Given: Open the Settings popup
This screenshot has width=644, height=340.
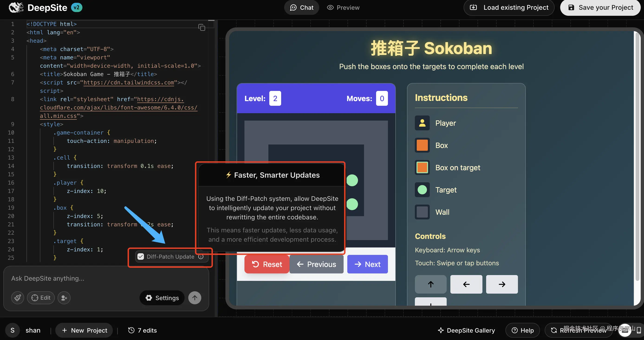Looking at the screenshot, I should [x=162, y=298].
